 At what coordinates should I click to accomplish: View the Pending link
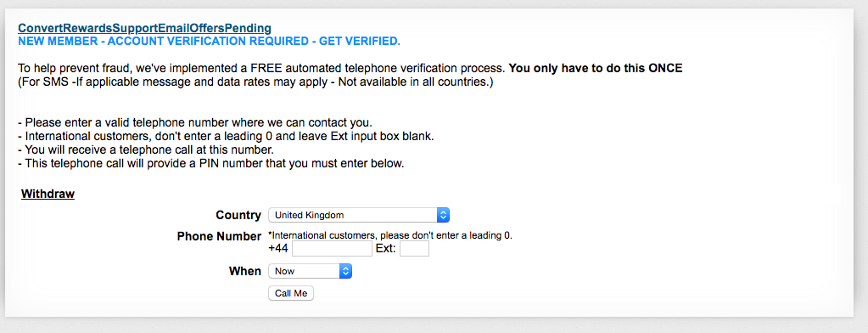tap(246, 28)
